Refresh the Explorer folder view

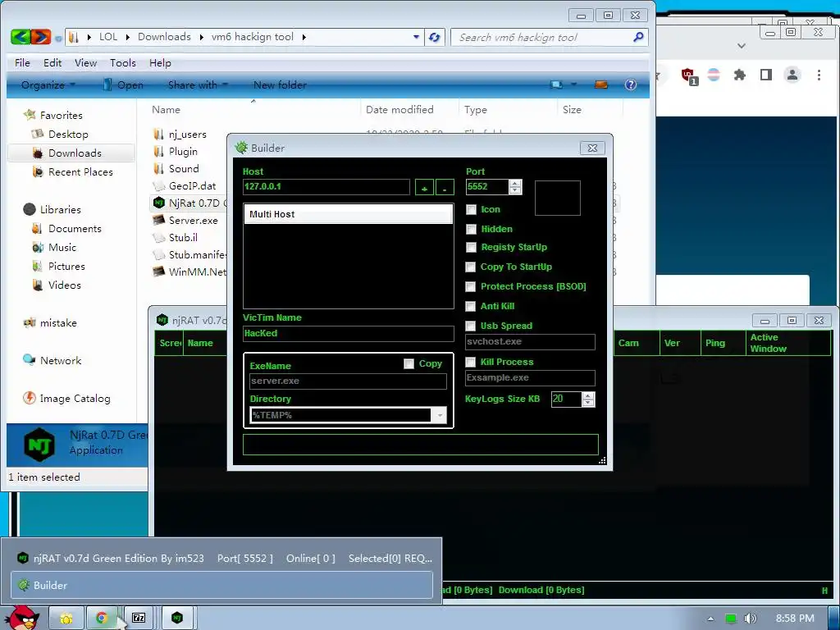(435, 38)
